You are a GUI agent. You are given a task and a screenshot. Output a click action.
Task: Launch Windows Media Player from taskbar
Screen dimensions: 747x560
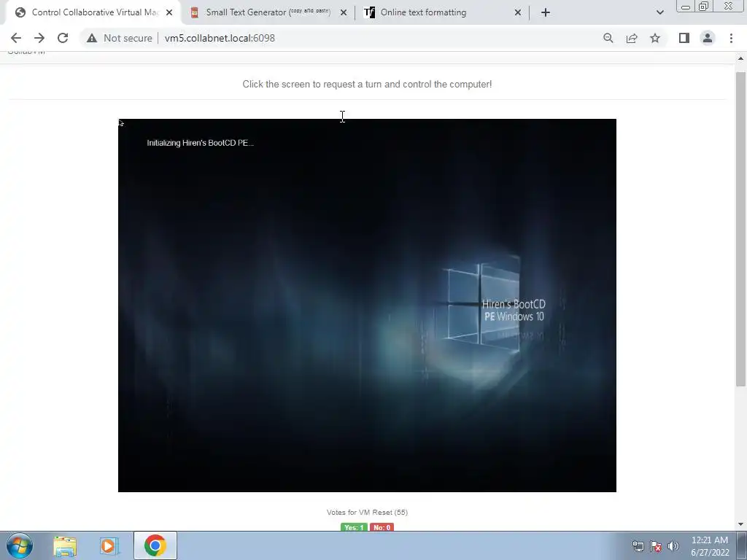point(109,545)
